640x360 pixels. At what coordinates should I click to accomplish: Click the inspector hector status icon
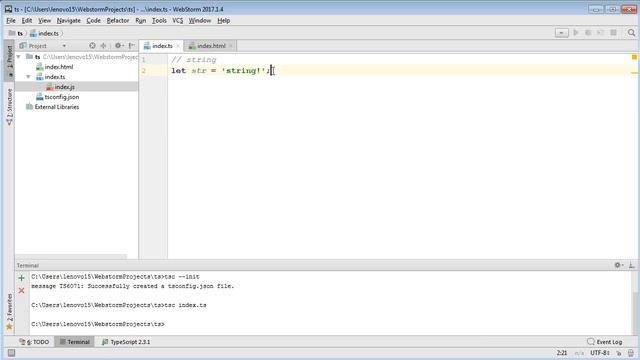tap(631, 353)
